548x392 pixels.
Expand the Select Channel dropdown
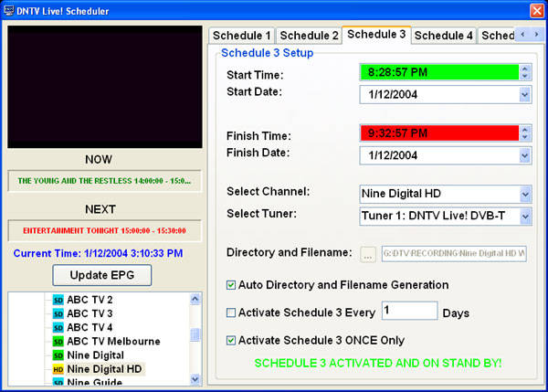click(525, 194)
